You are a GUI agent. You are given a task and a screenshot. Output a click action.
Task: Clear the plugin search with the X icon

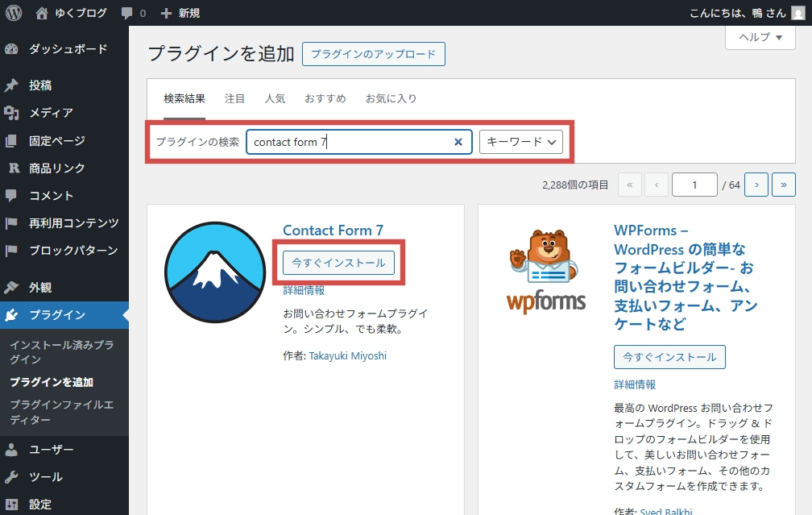click(x=458, y=142)
